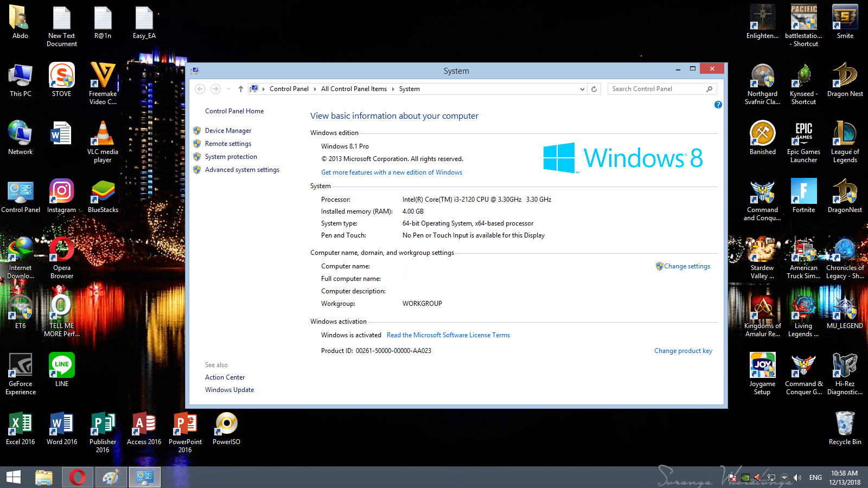
Task: Open Device Manager from the sidebar
Action: 228,131
